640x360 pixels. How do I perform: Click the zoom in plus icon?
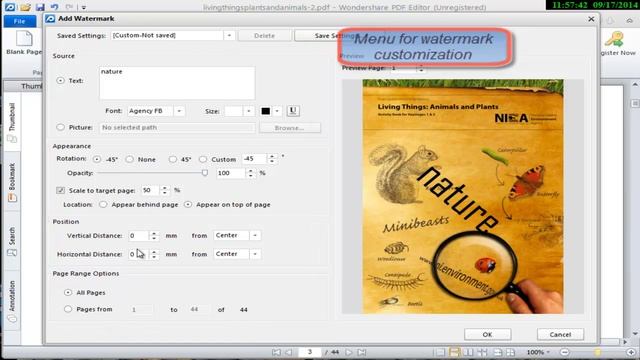[631, 352]
